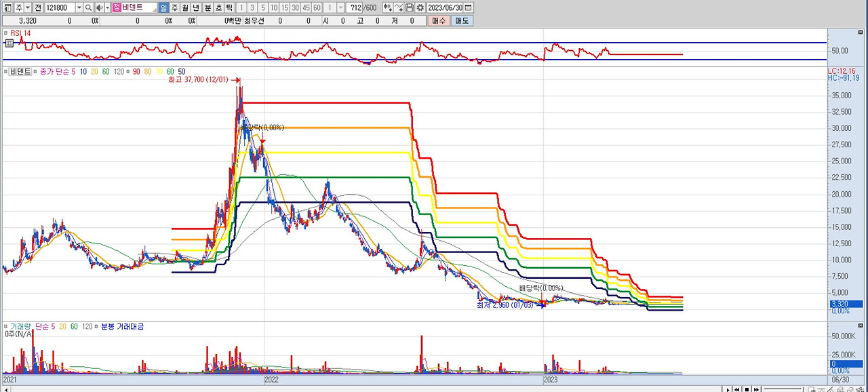Save chart with the floppy disk icon

(410, 7)
